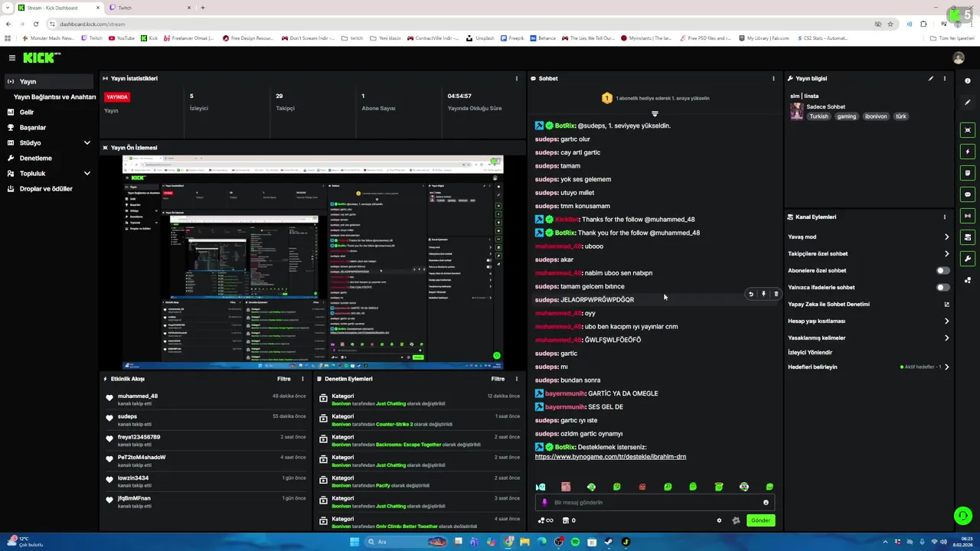Filter Denetim Eylemleri with Filtre

498,379
